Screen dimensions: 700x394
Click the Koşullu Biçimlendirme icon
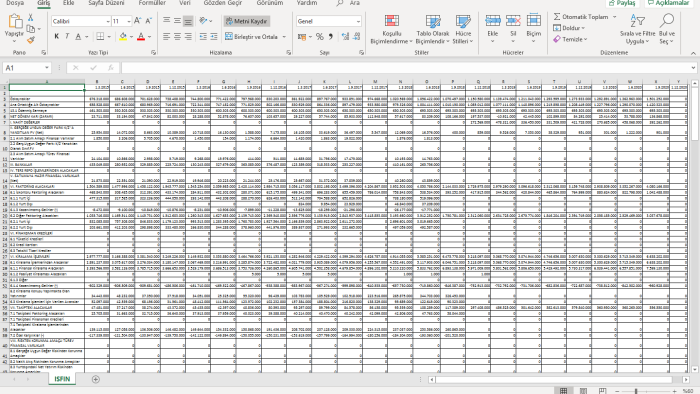coord(392,21)
